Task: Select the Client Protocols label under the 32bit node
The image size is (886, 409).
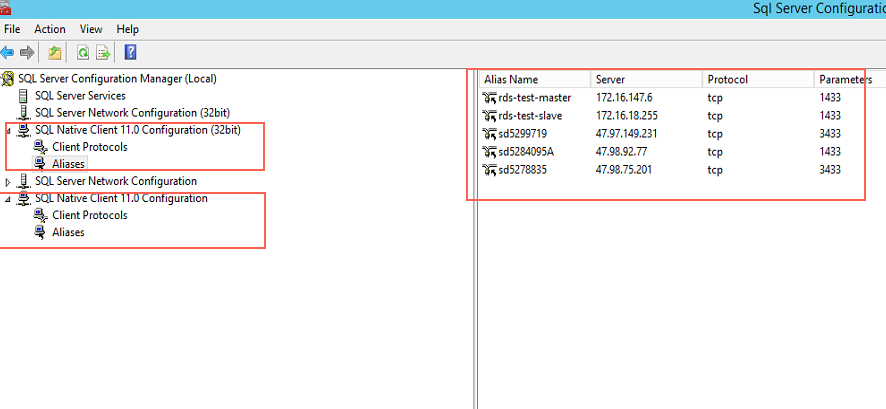Action: pos(90,147)
